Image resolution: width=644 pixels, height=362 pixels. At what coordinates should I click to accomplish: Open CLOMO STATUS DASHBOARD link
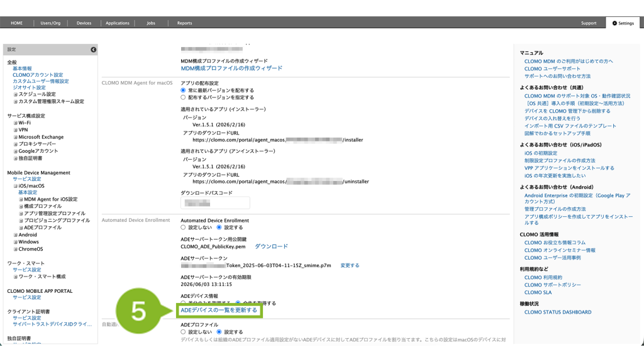[557, 312]
